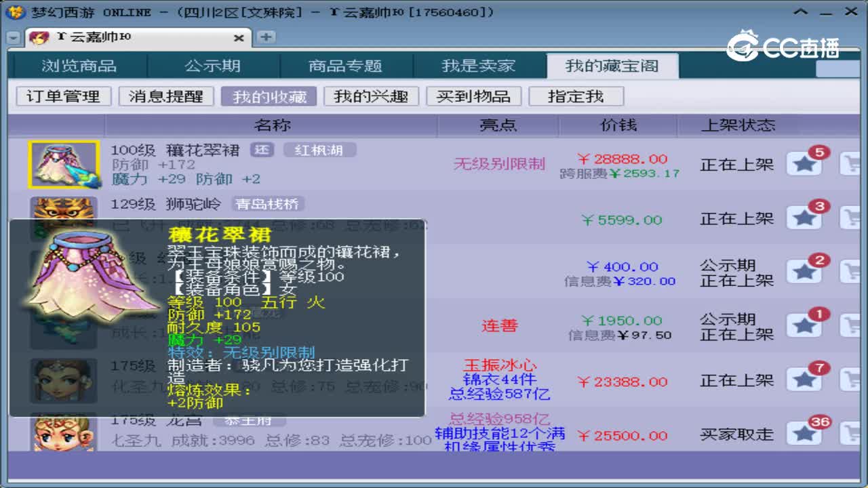Select the 我的藏宝阁 tab
868x488 pixels.
pyautogui.click(x=612, y=66)
